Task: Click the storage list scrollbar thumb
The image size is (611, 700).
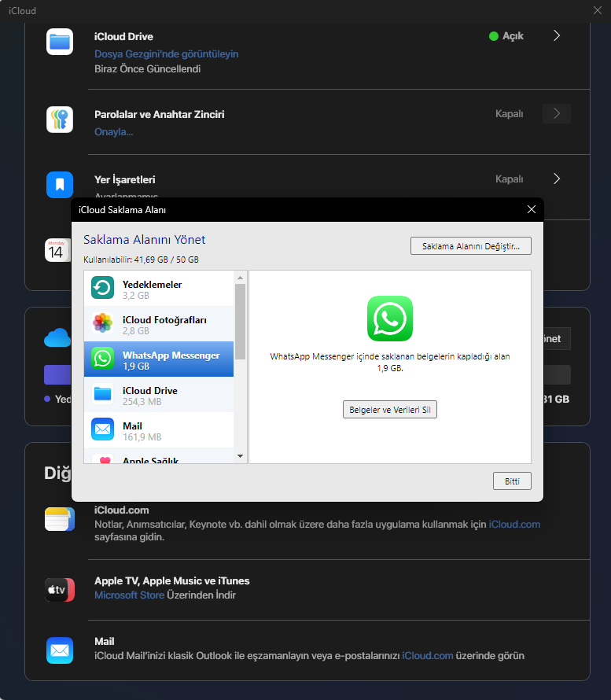Action: [240, 322]
